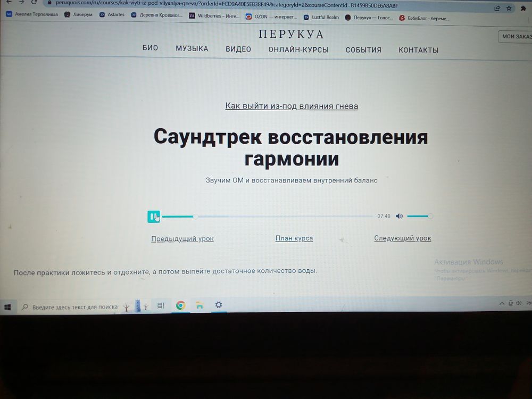Open План курса
This screenshot has height=399, width=532.
tap(294, 238)
